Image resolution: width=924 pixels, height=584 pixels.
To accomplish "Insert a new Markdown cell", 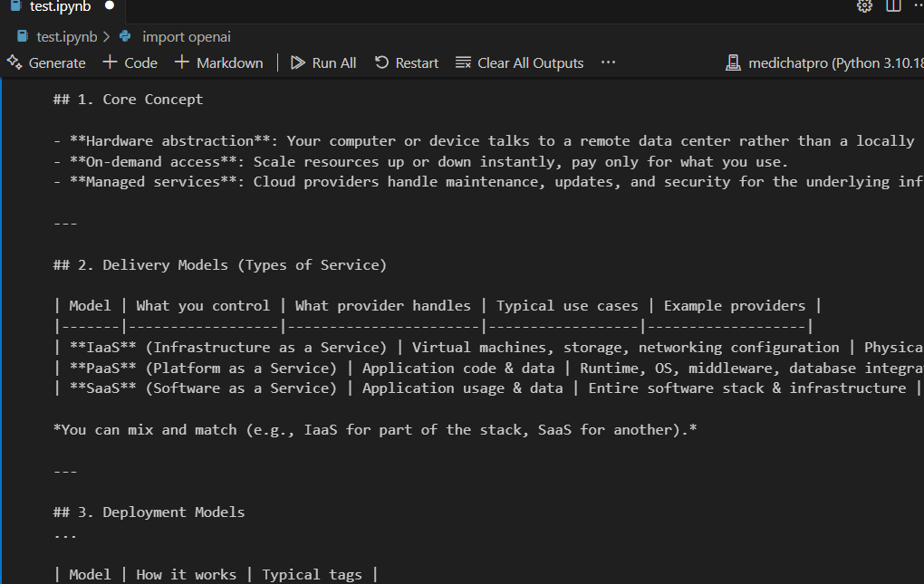I will click(218, 62).
